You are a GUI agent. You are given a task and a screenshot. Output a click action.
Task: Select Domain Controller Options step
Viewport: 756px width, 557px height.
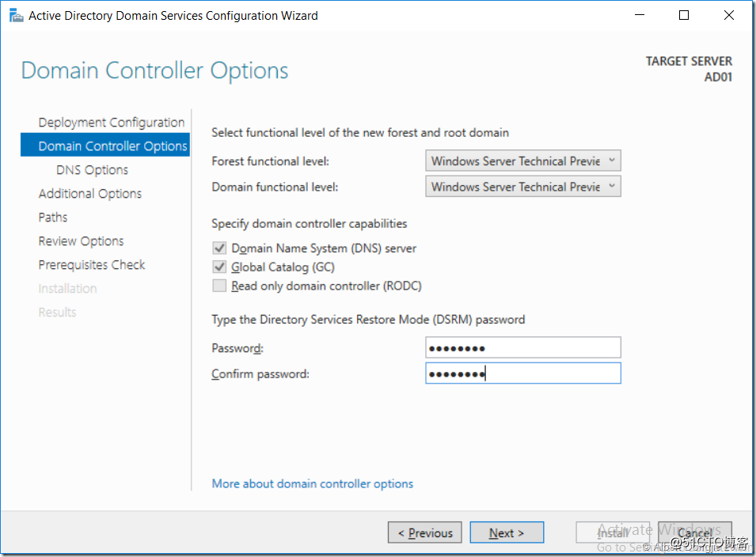[105, 146]
